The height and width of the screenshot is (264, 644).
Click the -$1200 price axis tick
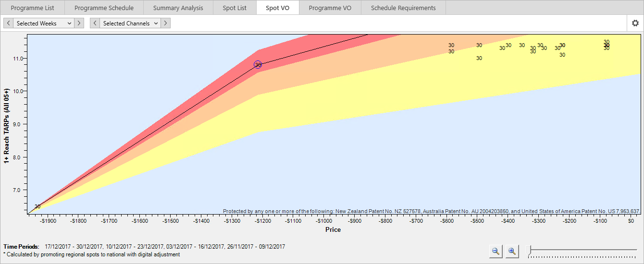[263, 221]
